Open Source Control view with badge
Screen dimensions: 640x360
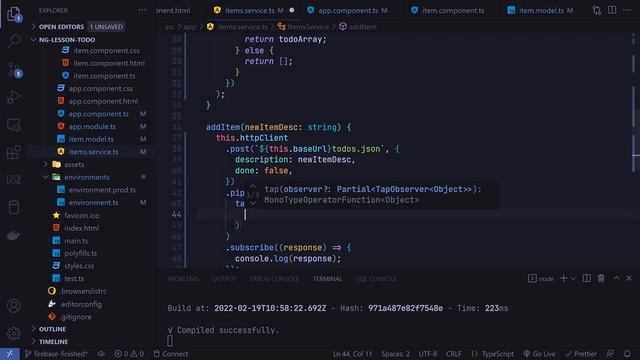pos(14,70)
